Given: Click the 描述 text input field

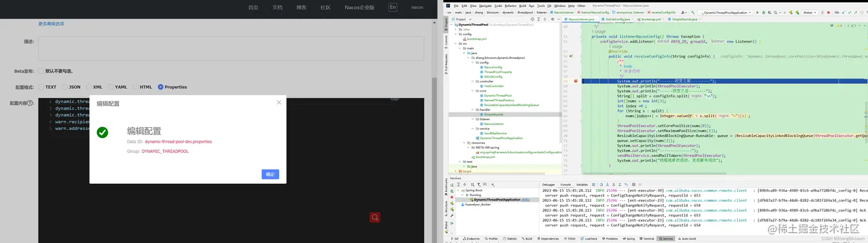Looking at the screenshot, I should pos(231,48).
